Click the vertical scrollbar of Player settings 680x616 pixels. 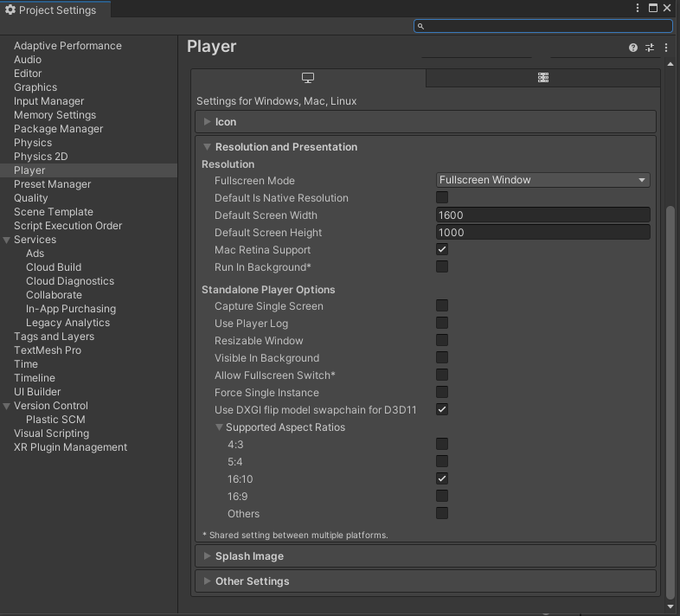tap(670, 398)
